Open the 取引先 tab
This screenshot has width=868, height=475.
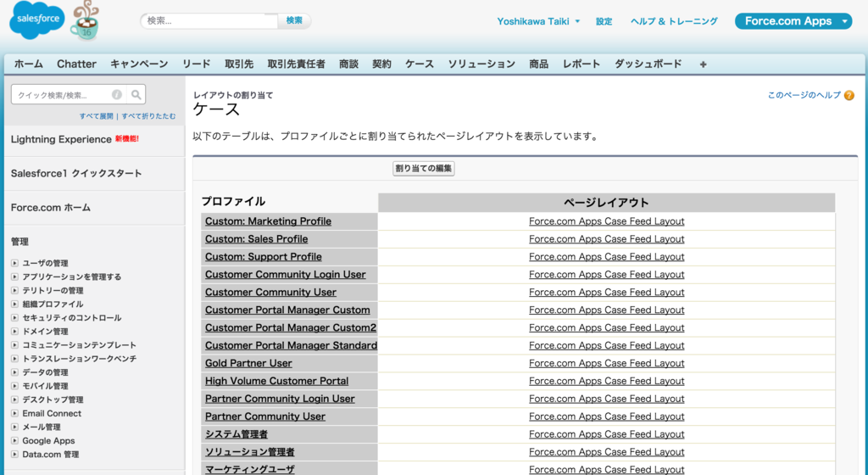coord(239,64)
